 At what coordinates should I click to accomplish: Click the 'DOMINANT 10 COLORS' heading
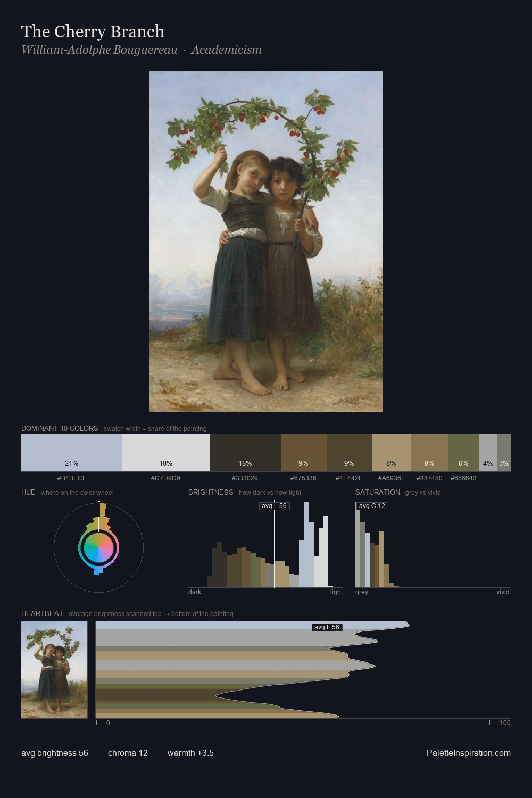pyautogui.click(x=60, y=428)
